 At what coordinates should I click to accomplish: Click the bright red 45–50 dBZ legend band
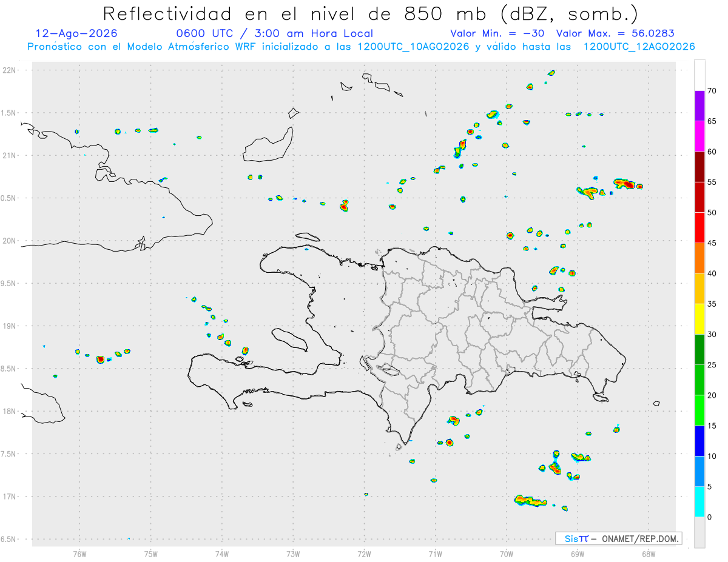699,228
